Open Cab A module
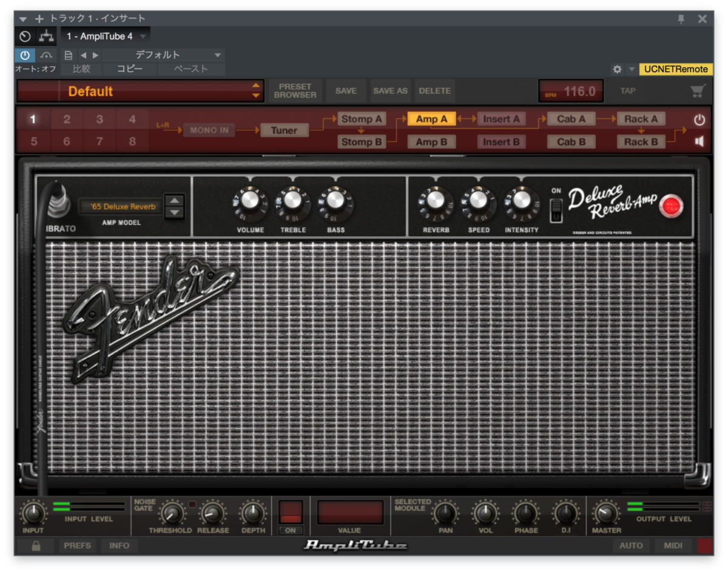The height and width of the screenshot is (573, 728). click(571, 119)
